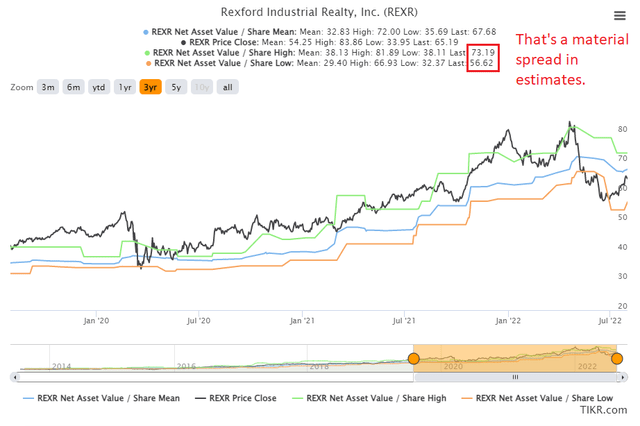Set zoom range to 6m

(x=74, y=87)
